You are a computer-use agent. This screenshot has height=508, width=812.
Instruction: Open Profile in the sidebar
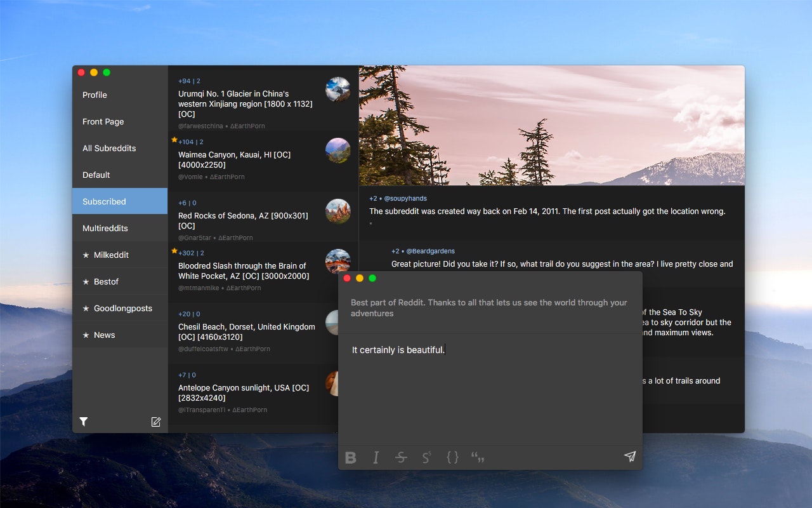[x=120, y=95]
